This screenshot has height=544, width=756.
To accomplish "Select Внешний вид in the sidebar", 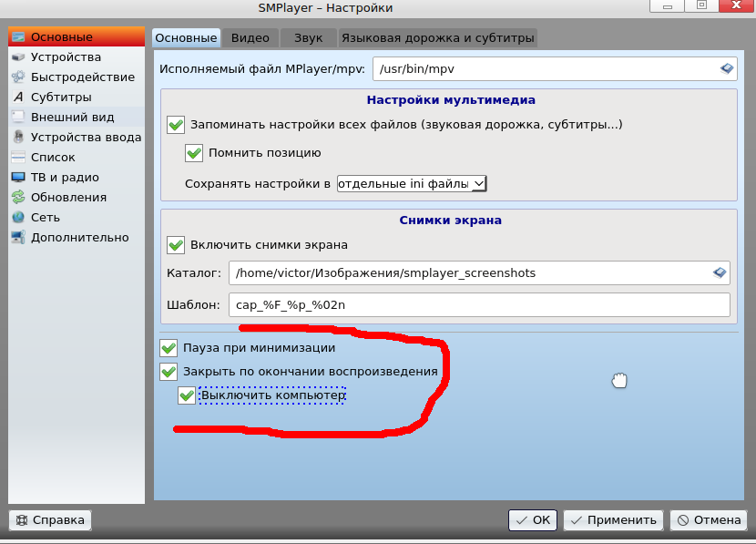I will 77,118.
